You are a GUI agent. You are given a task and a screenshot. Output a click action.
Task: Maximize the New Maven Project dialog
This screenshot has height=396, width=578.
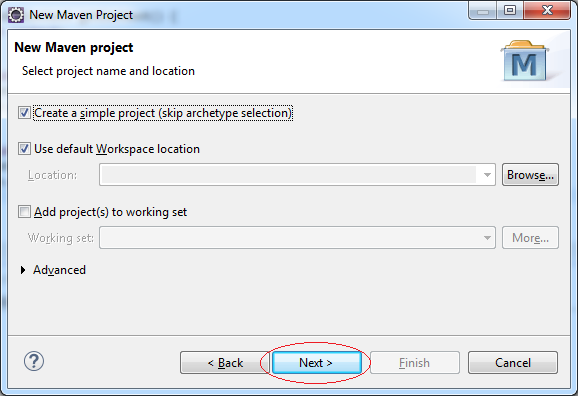coord(510,11)
